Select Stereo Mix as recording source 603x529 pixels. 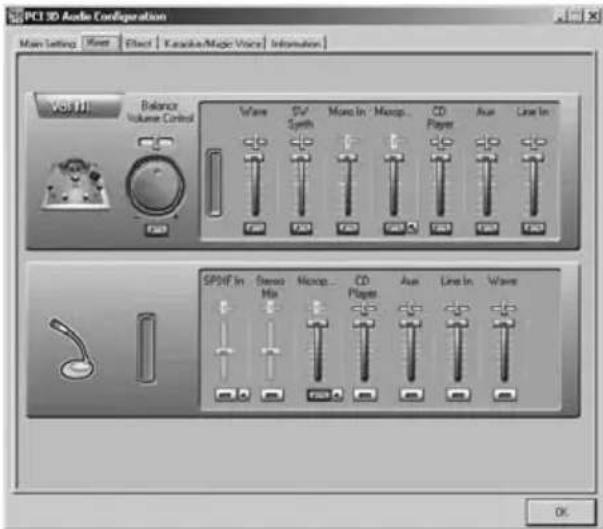click(x=272, y=394)
